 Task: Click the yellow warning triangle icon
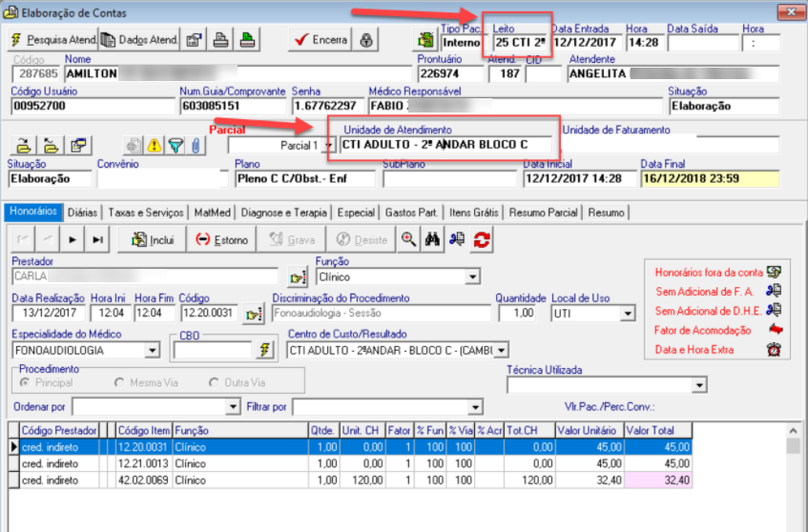(x=155, y=146)
